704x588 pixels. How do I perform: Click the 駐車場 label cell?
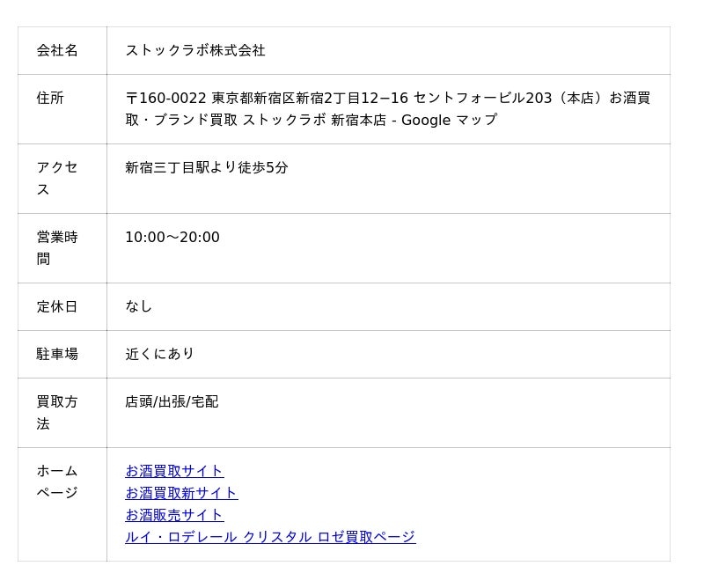(x=57, y=354)
